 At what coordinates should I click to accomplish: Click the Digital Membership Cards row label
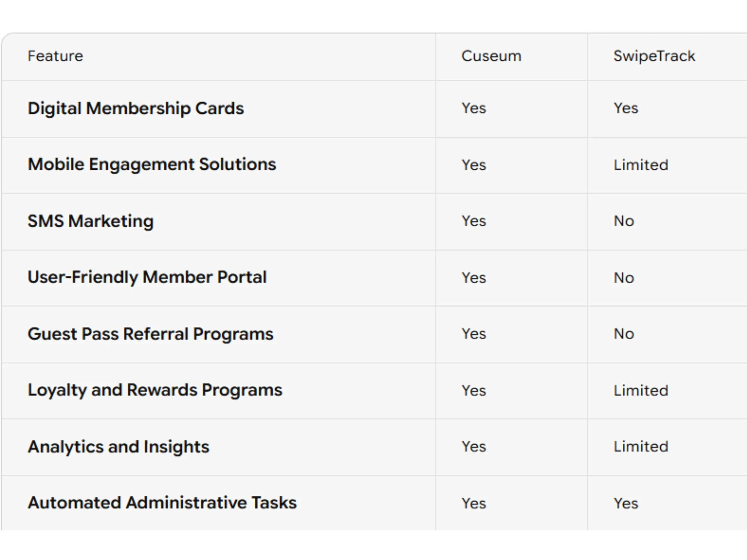[135, 108]
